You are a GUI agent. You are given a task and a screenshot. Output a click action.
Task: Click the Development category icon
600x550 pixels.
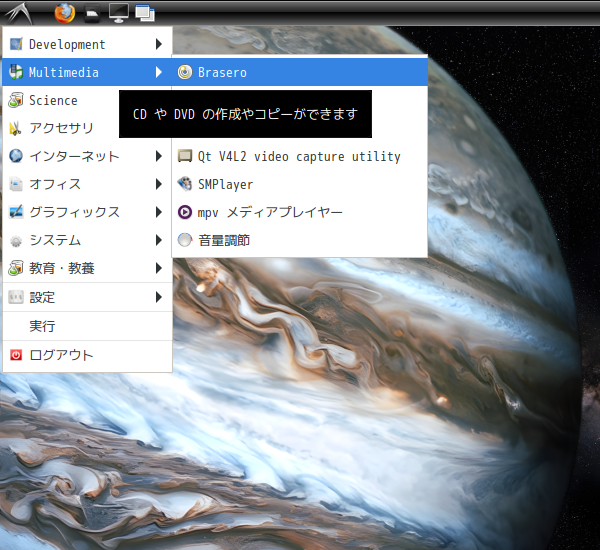(16, 44)
